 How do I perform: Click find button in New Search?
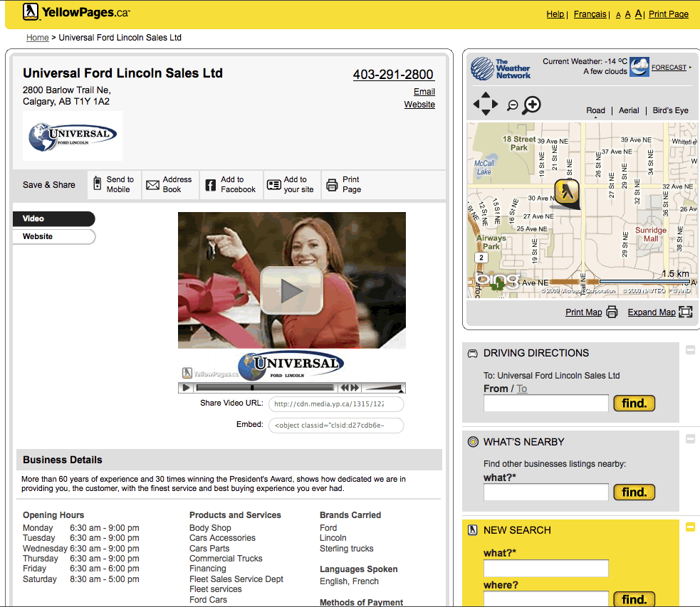[634, 599]
